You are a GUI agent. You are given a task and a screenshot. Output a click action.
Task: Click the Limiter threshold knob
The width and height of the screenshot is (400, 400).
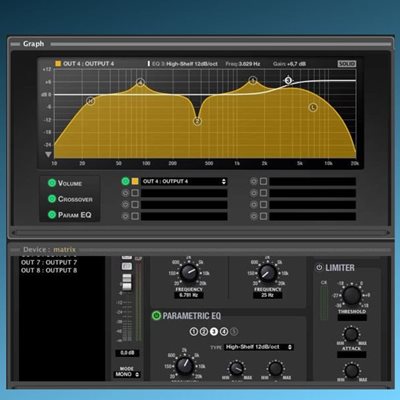(352, 295)
